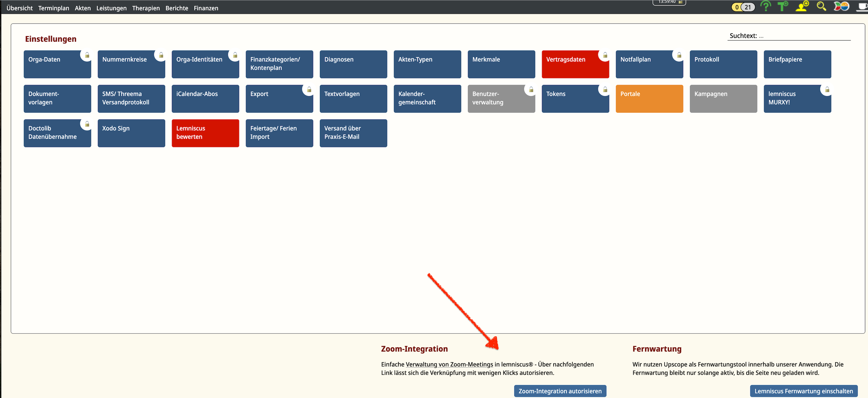Click the lock icon on Vertragsdaten tile
Screen dimensions: 868x398
point(605,55)
